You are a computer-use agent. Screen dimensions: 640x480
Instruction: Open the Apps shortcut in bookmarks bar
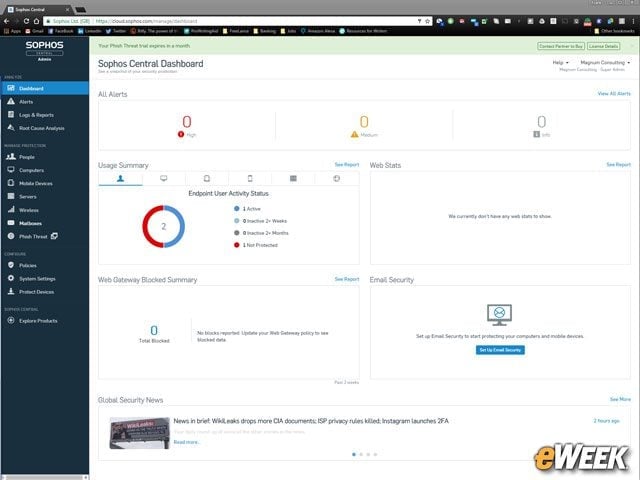point(12,31)
